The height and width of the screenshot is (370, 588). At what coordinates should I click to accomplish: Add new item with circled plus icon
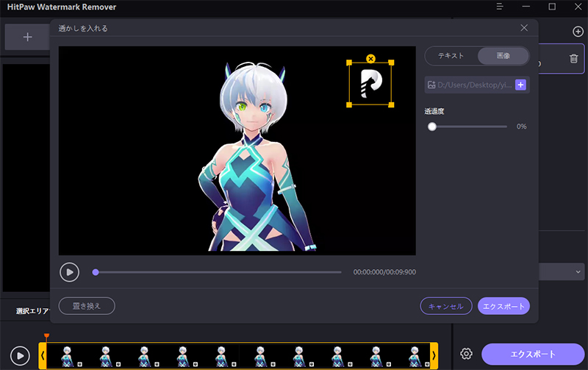[x=578, y=32]
